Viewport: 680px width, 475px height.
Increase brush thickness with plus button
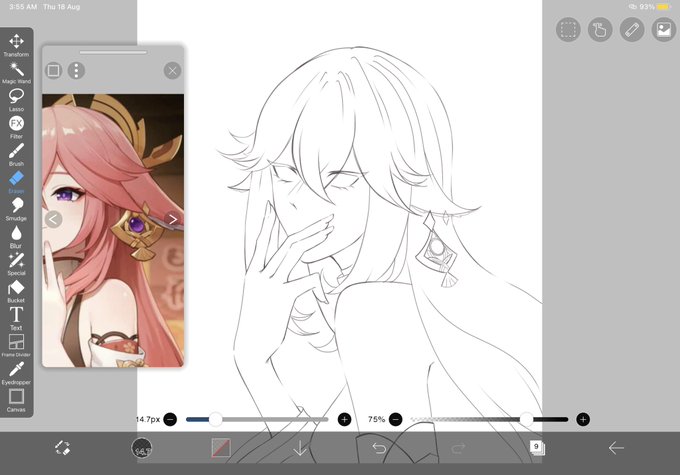point(344,419)
